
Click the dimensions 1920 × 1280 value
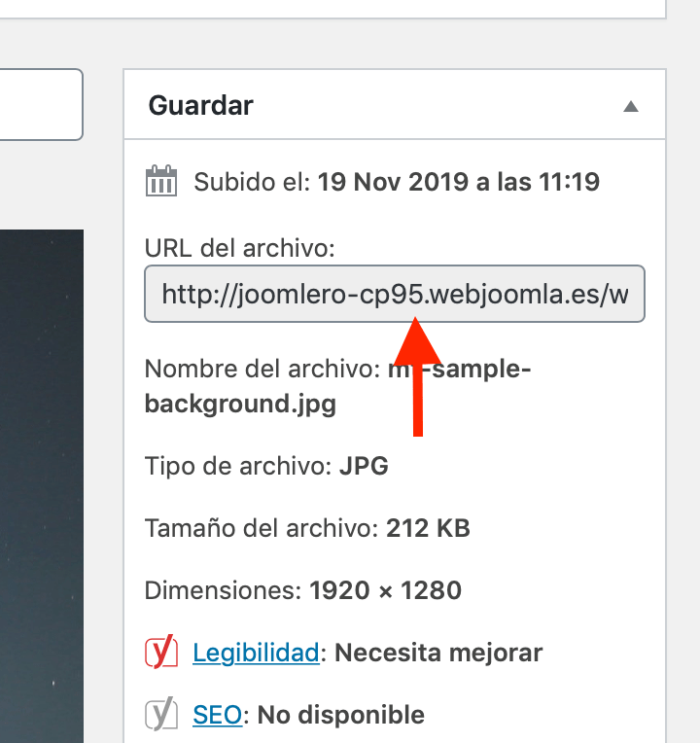coord(386,590)
